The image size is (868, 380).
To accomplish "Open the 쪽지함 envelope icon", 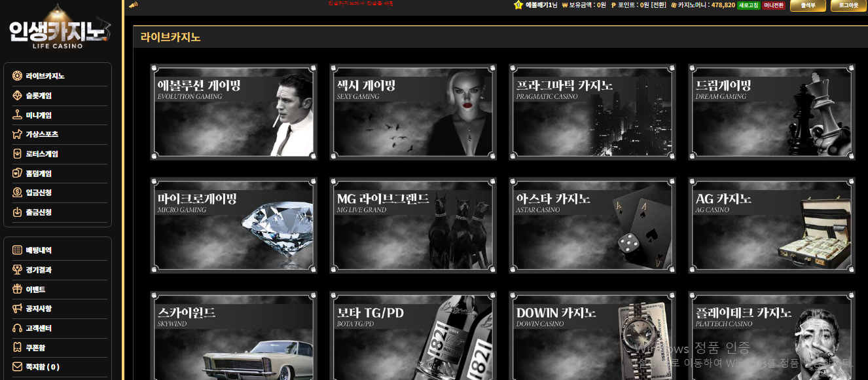I will pos(17,367).
